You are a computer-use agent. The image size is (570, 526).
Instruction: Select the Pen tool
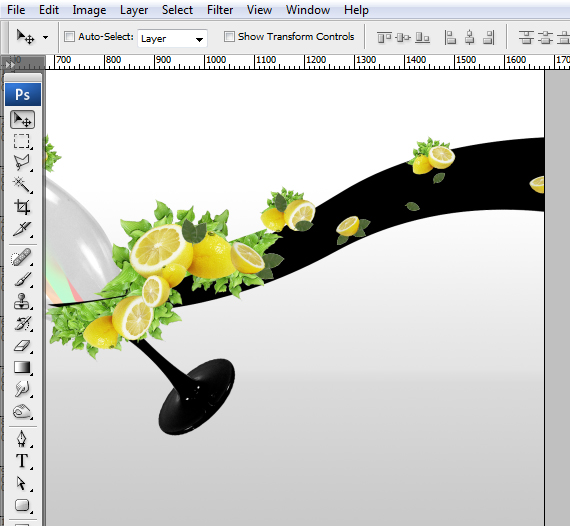(x=22, y=438)
